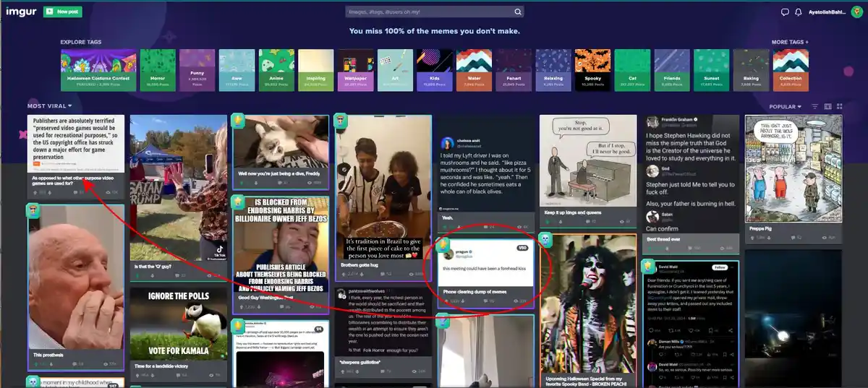Open the 'This prosthesis' post image
Image resolution: width=868 pixels, height=388 pixels.
tap(76, 276)
